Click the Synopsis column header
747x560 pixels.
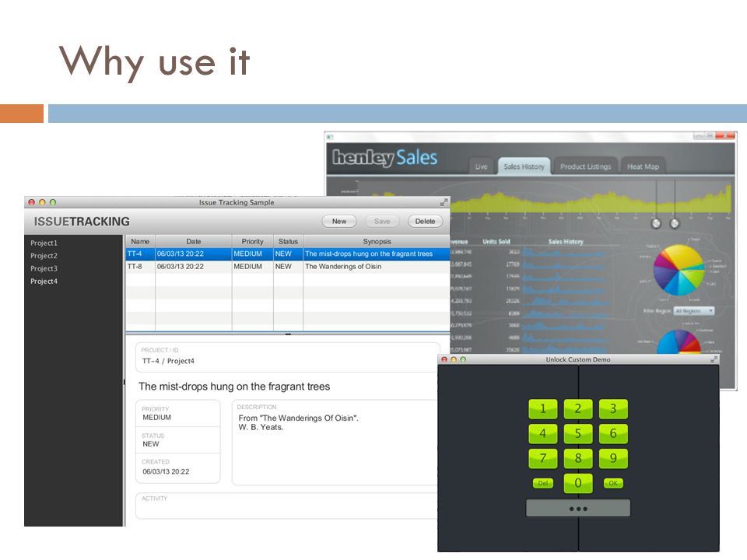click(377, 241)
